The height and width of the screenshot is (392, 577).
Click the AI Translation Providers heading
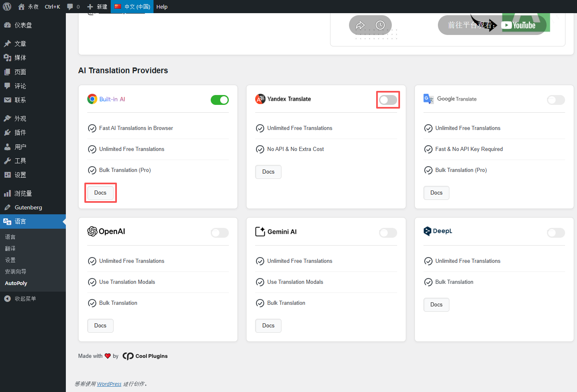pyautogui.click(x=123, y=70)
